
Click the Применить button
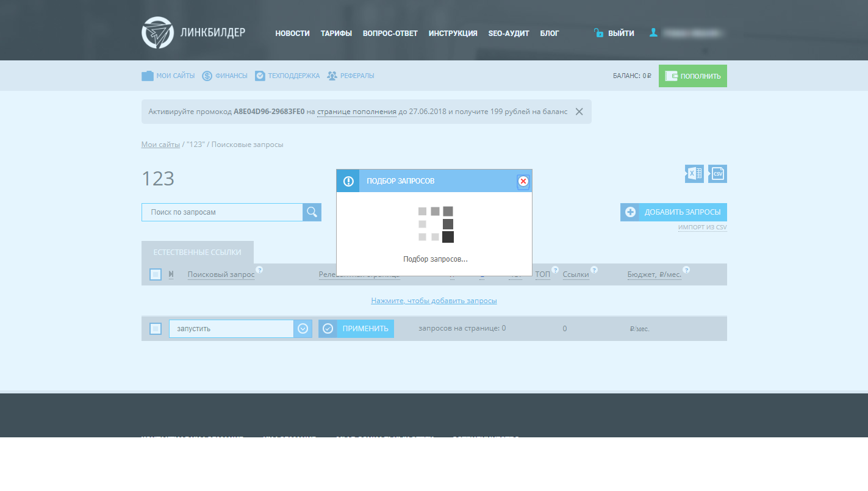click(x=356, y=329)
